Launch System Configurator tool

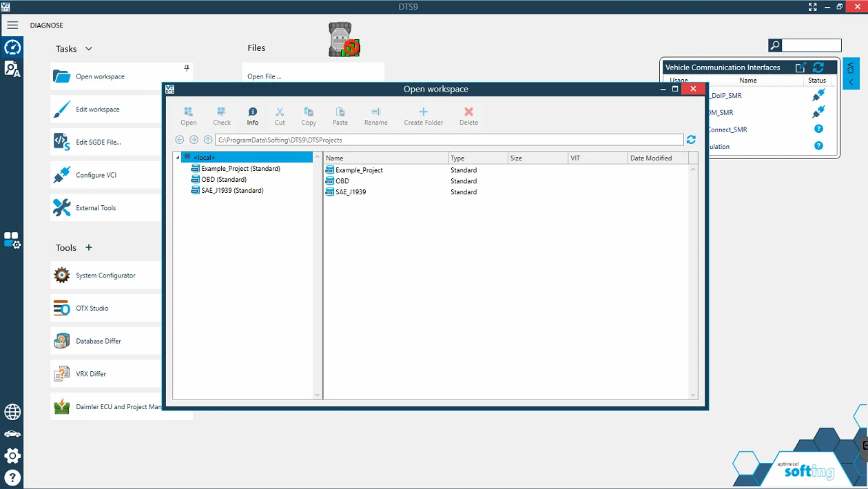[x=107, y=275]
